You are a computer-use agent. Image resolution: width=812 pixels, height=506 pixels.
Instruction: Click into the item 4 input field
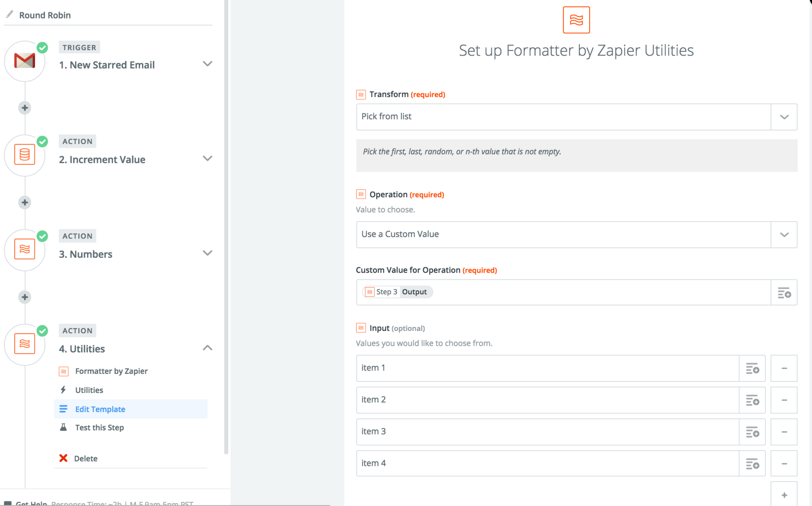point(548,464)
